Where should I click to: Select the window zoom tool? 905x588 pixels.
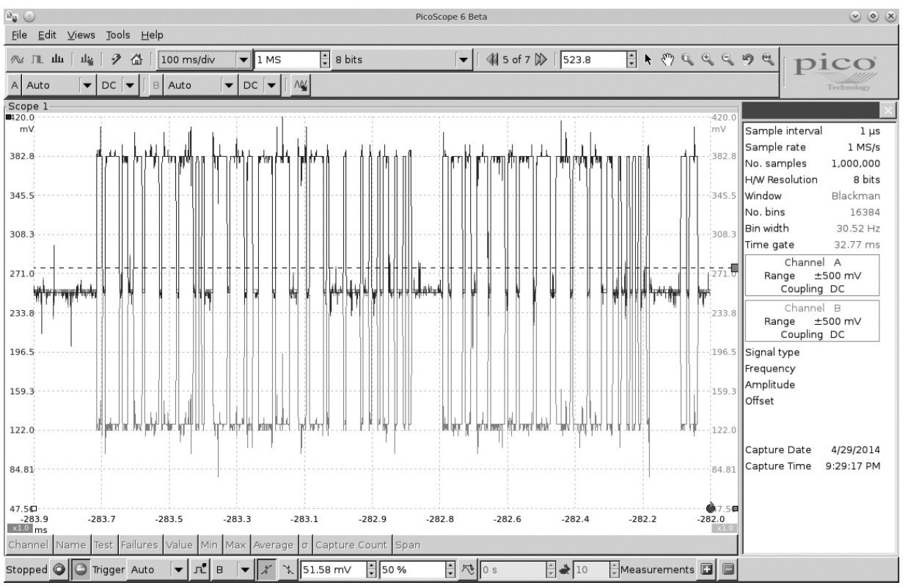687,59
